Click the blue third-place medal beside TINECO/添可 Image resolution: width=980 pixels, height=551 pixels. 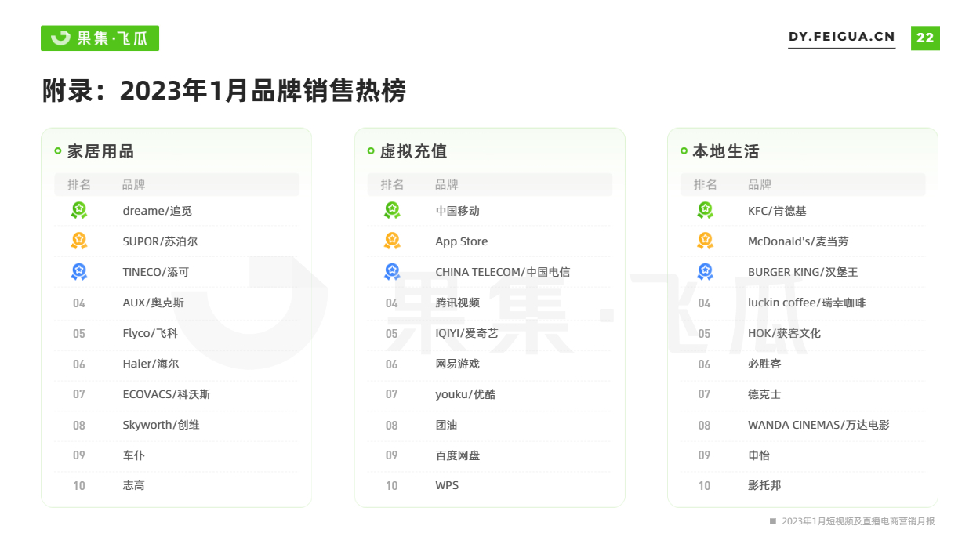coord(79,271)
